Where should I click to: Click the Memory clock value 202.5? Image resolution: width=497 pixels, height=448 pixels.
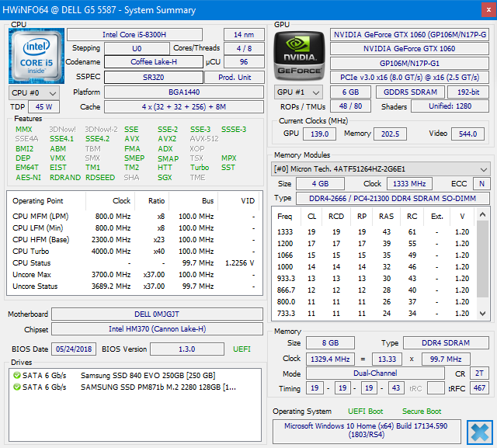point(390,134)
